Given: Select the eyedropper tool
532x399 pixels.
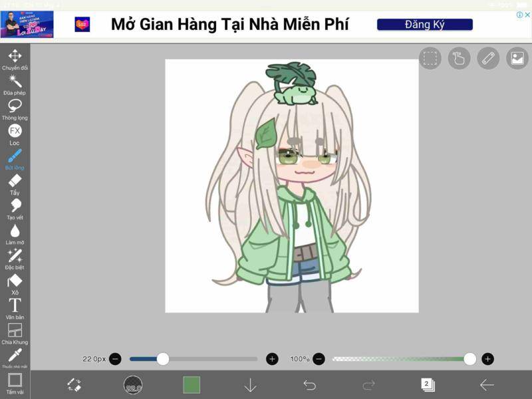Looking at the screenshot, I should (x=15, y=358).
